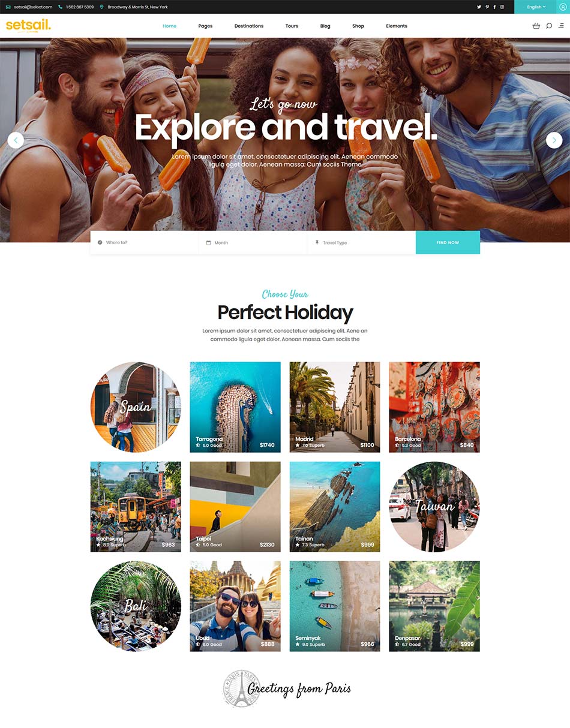
Task: Click the Twitter icon in top bar
Action: point(479,7)
